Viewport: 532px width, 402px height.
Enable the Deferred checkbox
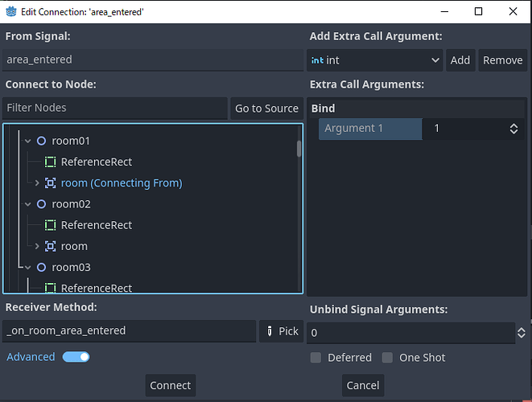(315, 358)
